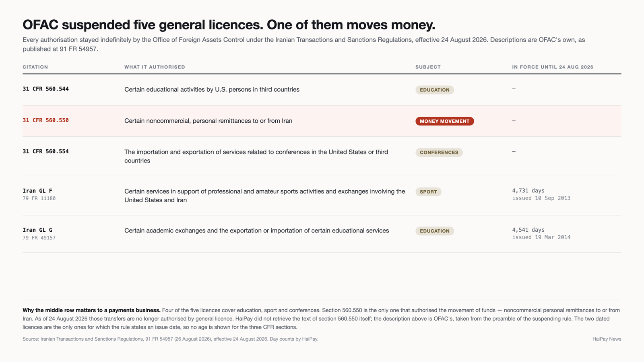644x362 pixels.
Task: Open citation 31 CFR 560.544
Action: (45, 89)
